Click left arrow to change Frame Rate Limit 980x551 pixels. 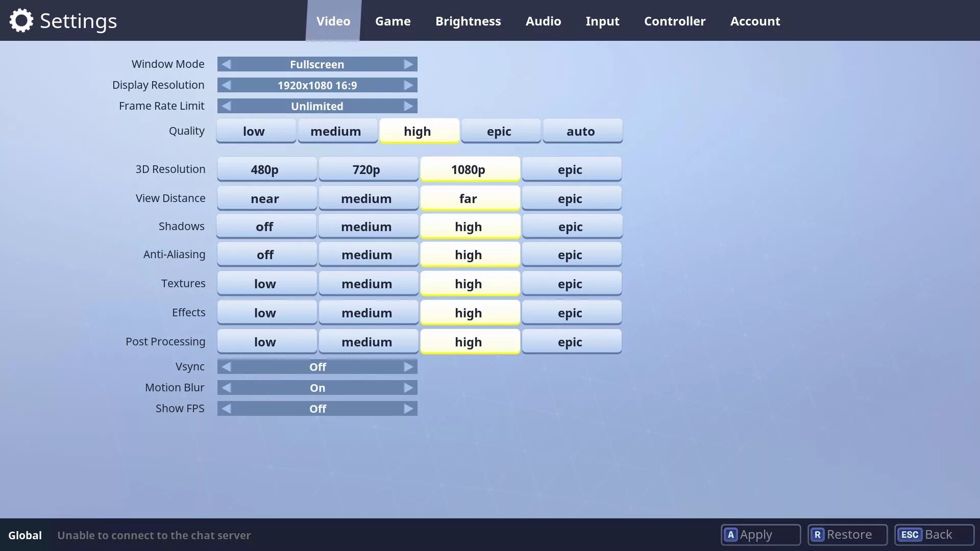coord(226,106)
